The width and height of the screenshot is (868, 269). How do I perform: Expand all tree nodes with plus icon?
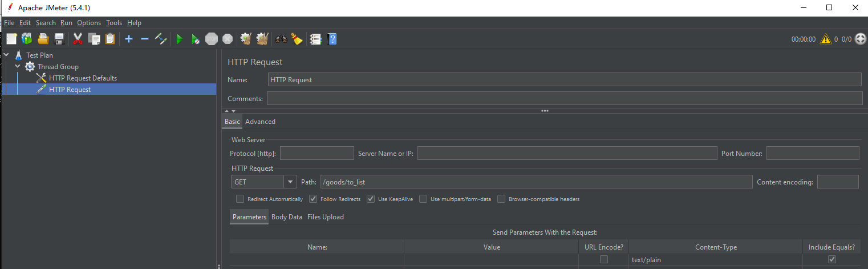pyautogui.click(x=129, y=39)
